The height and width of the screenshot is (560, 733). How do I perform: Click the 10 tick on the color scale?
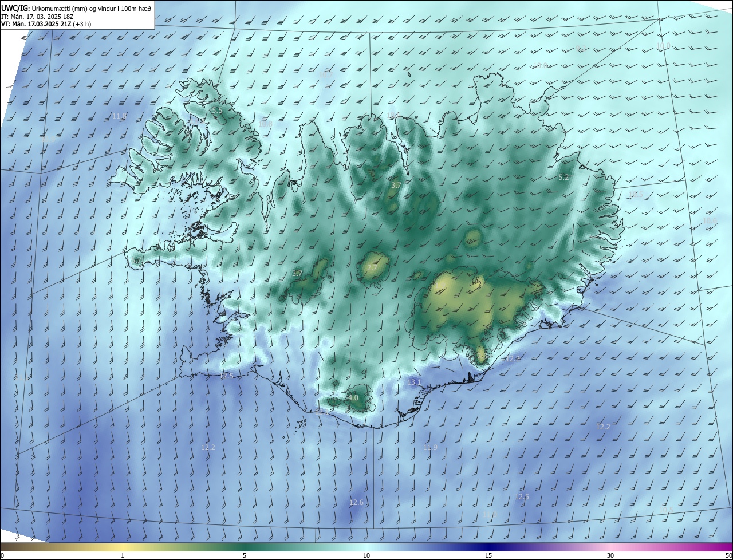tap(366, 555)
